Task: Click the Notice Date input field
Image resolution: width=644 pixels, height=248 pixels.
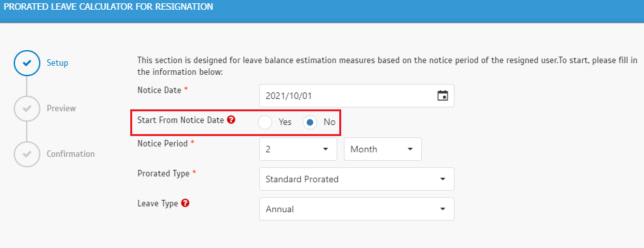Action: [x=356, y=96]
